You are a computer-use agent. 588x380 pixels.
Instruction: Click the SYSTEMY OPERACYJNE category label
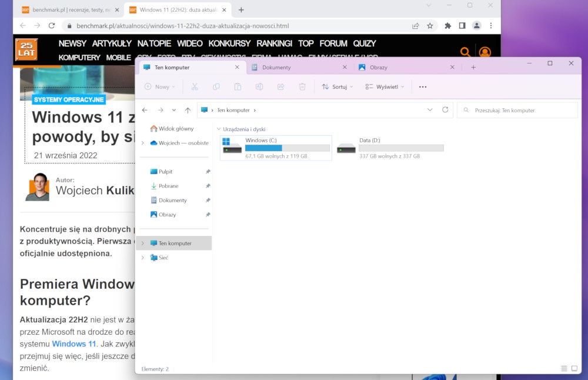(69, 100)
